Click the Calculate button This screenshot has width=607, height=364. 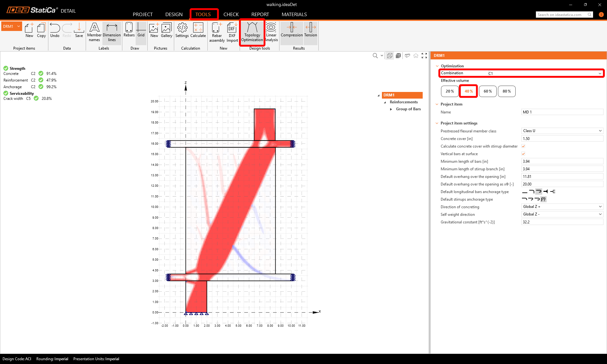(198, 30)
